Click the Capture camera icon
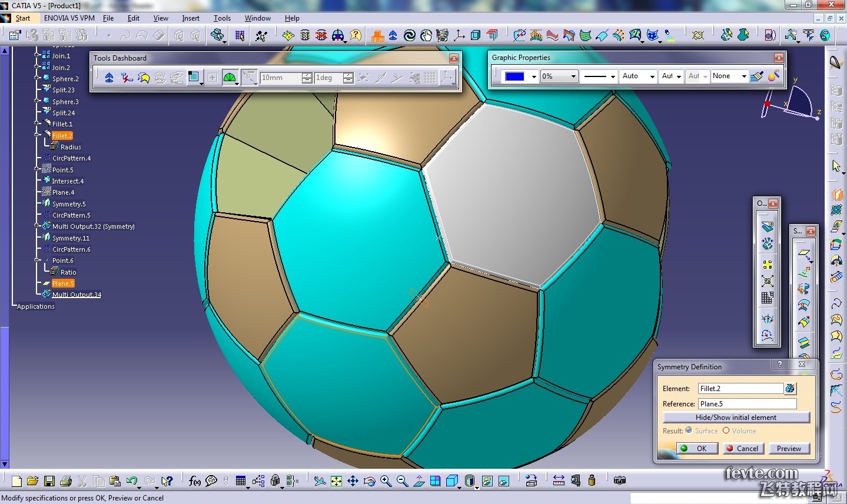The image size is (847, 504). [619, 480]
